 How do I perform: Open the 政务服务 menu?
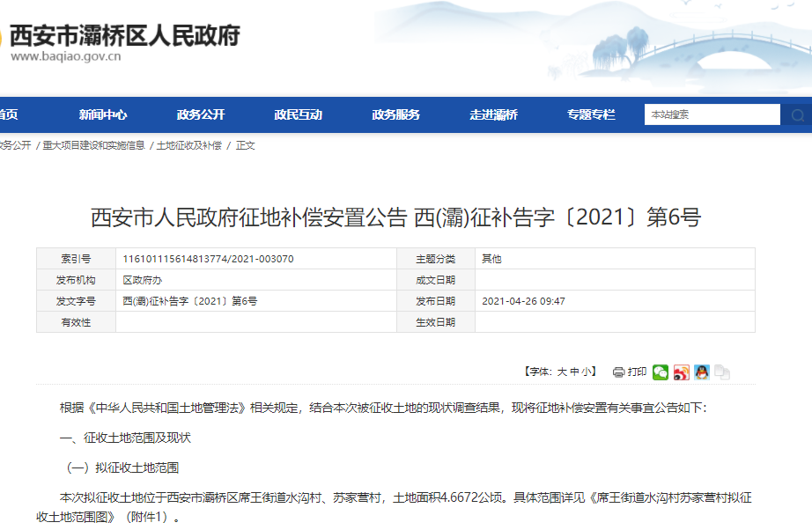[395, 114]
